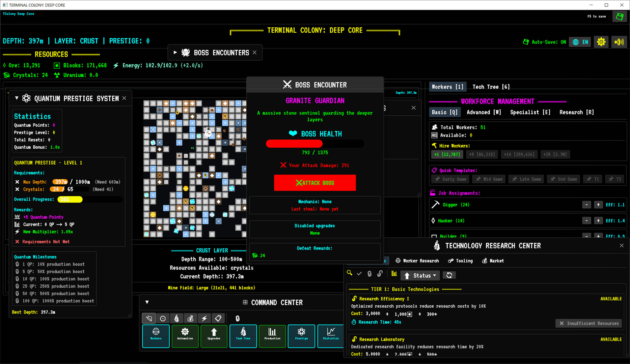Open the Statistics graph panel
Viewport: 630px width, 364px height.
click(x=330, y=336)
